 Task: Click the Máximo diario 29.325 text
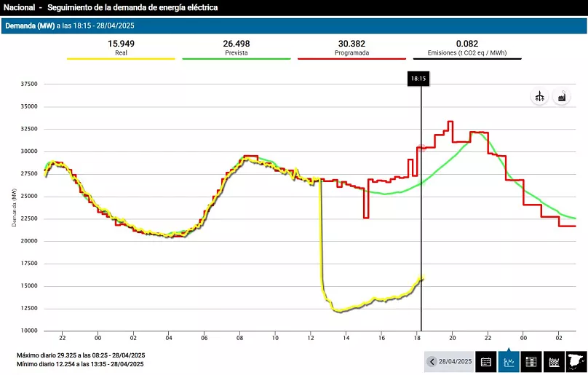point(80,355)
